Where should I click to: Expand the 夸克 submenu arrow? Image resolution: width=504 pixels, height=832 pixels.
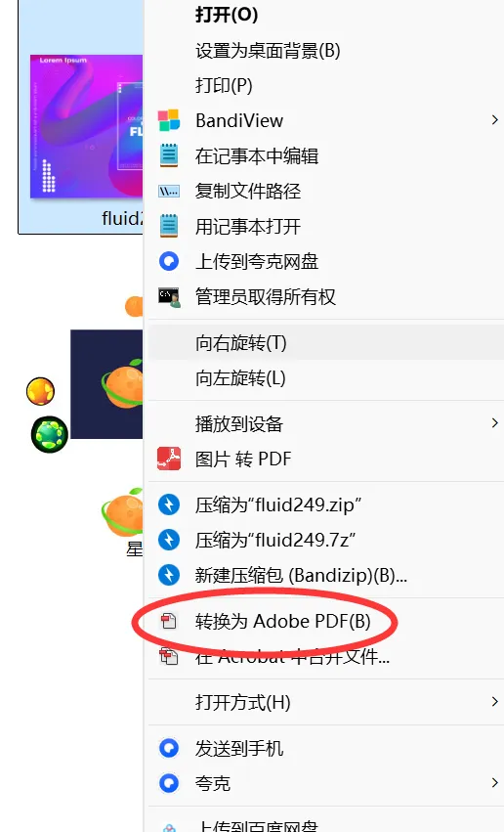(x=494, y=783)
